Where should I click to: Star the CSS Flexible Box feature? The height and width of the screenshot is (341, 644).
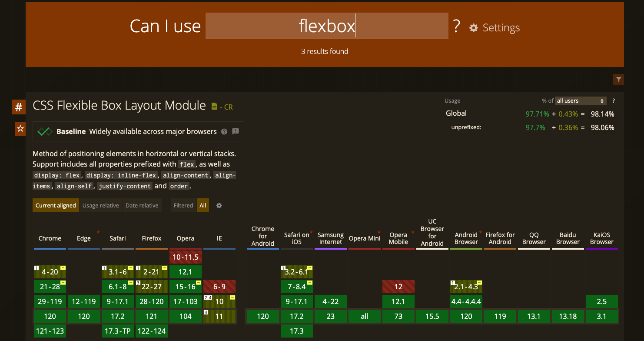20,129
